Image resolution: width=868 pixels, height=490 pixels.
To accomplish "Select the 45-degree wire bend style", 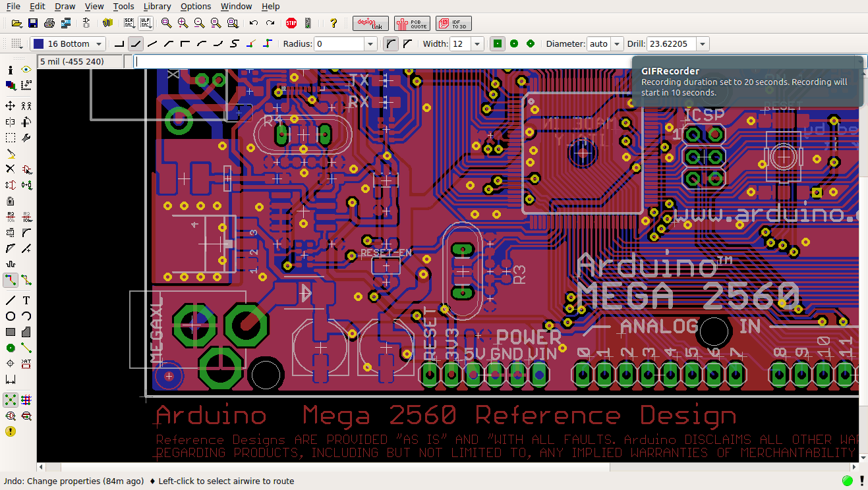I will click(136, 44).
